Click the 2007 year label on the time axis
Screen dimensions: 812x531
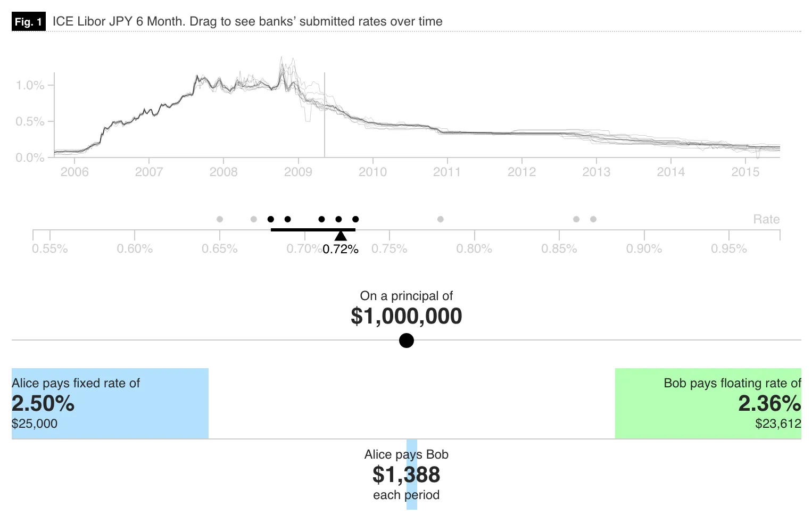pyautogui.click(x=149, y=172)
